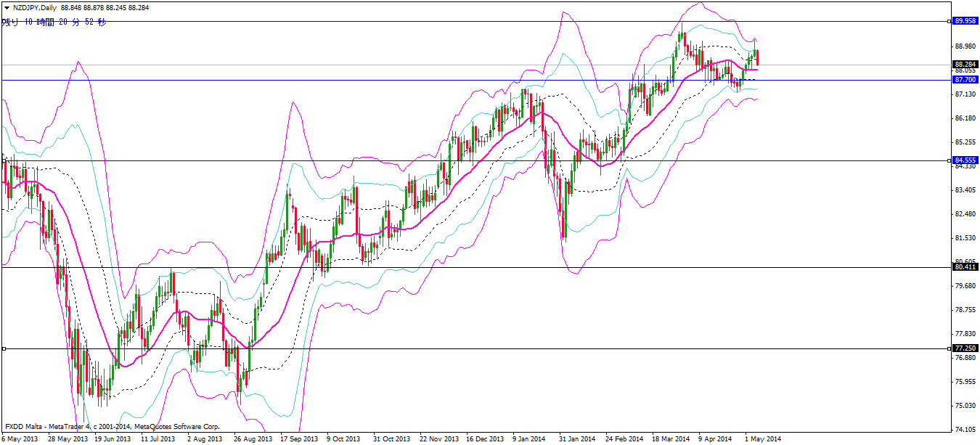Viewport: 980px width, 445px height.
Task: Click the 1 May 2014 date label
Action: 763,439
